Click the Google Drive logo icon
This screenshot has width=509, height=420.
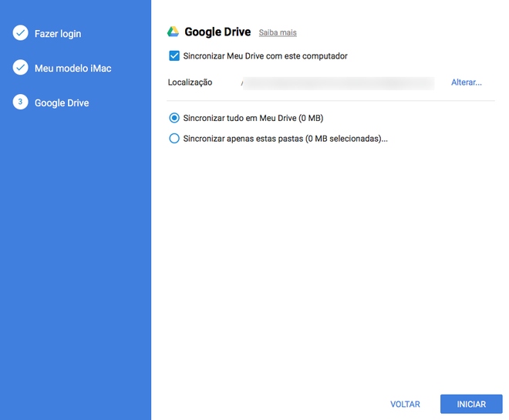pos(173,32)
